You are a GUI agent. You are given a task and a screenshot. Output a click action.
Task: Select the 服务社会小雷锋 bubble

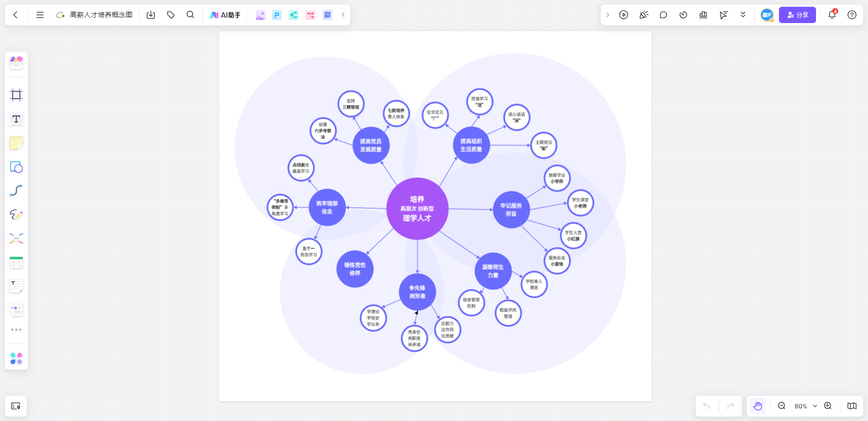coord(557,261)
